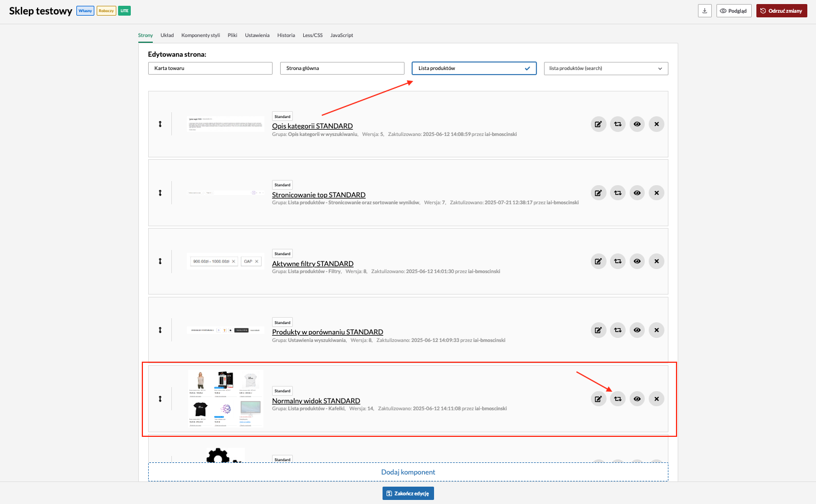Hide the Stronicowanie top STANDARD component
816x504 pixels.
tap(637, 193)
